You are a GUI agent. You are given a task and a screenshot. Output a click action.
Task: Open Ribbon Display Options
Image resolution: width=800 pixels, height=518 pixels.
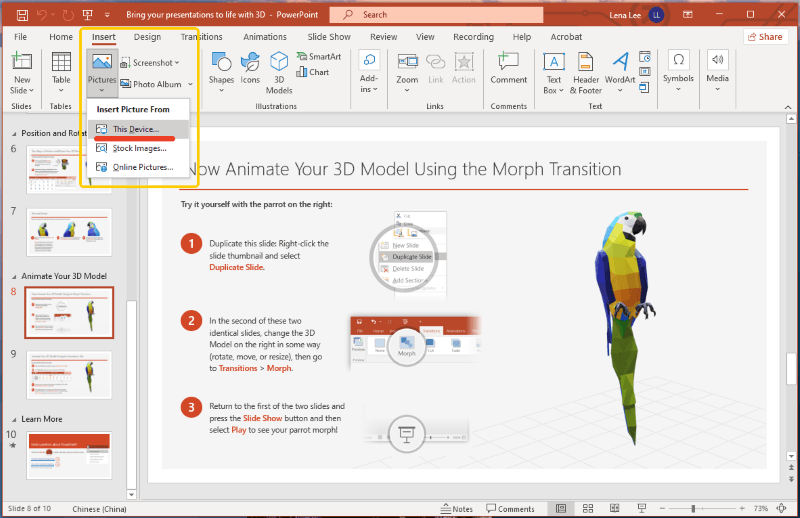pos(688,15)
